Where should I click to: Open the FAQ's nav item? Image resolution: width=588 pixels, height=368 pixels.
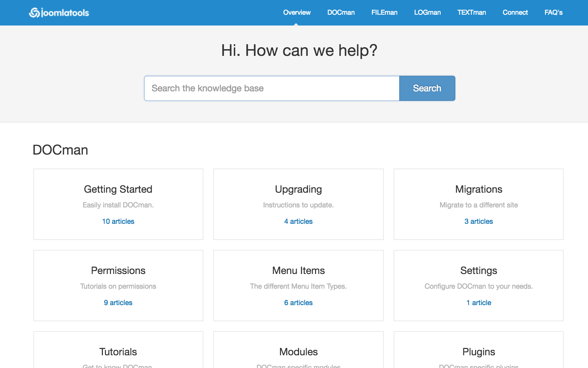point(553,12)
